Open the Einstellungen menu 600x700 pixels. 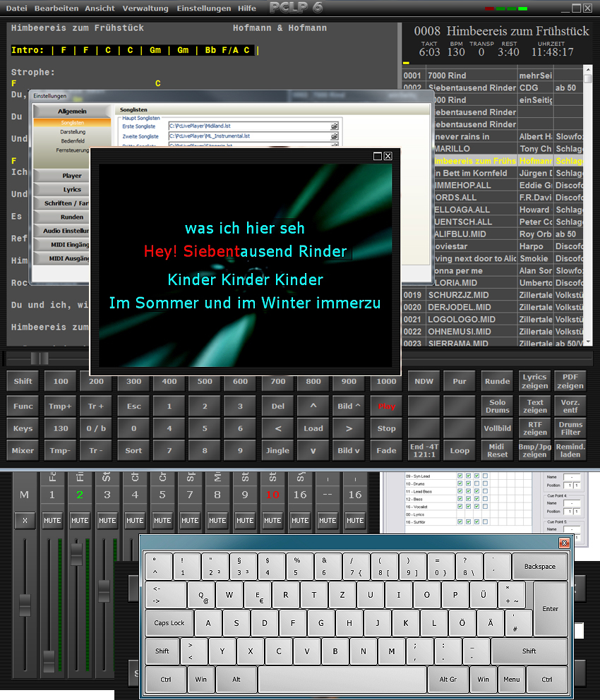coord(204,8)
